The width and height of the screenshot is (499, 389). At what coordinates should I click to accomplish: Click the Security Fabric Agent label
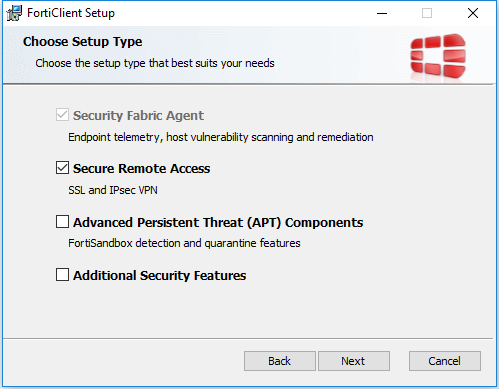[138, 115]
